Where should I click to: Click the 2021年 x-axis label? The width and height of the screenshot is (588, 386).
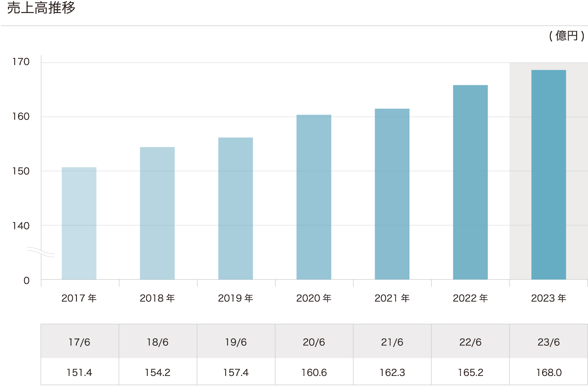[392, 298]
